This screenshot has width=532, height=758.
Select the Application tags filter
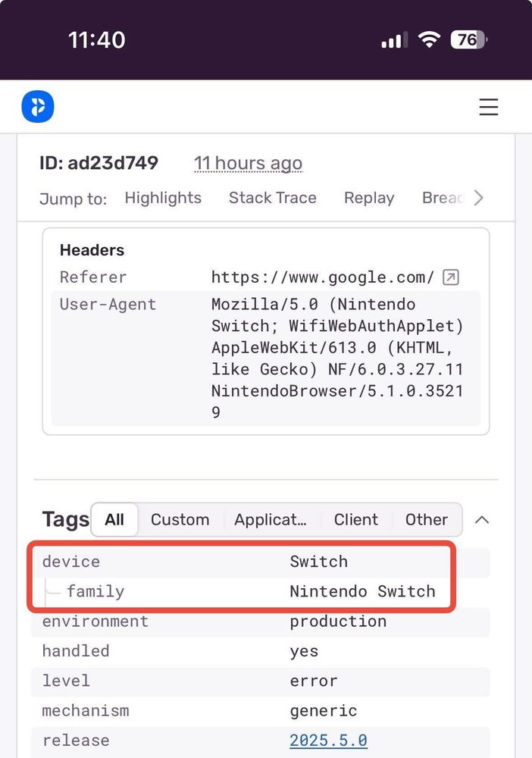pos(271,520)
